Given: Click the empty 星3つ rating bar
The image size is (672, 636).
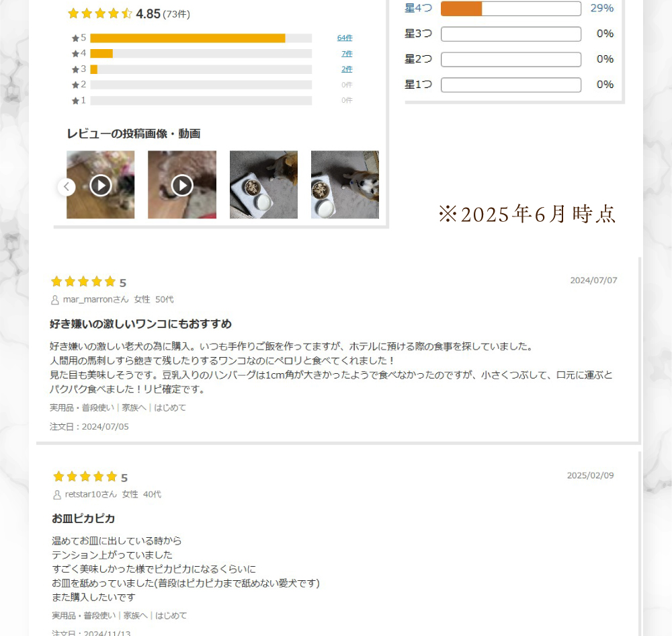Looking at the screenshot, I should click(x=511, y=34).
